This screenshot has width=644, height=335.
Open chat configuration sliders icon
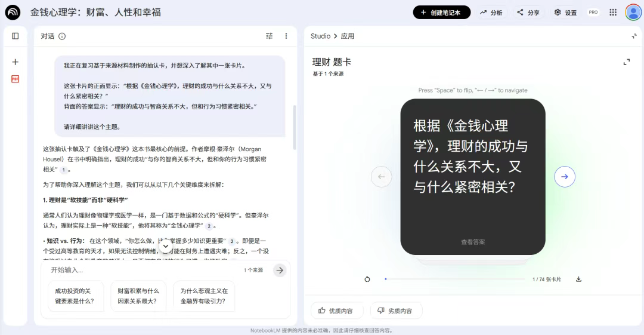coord(269,36)
